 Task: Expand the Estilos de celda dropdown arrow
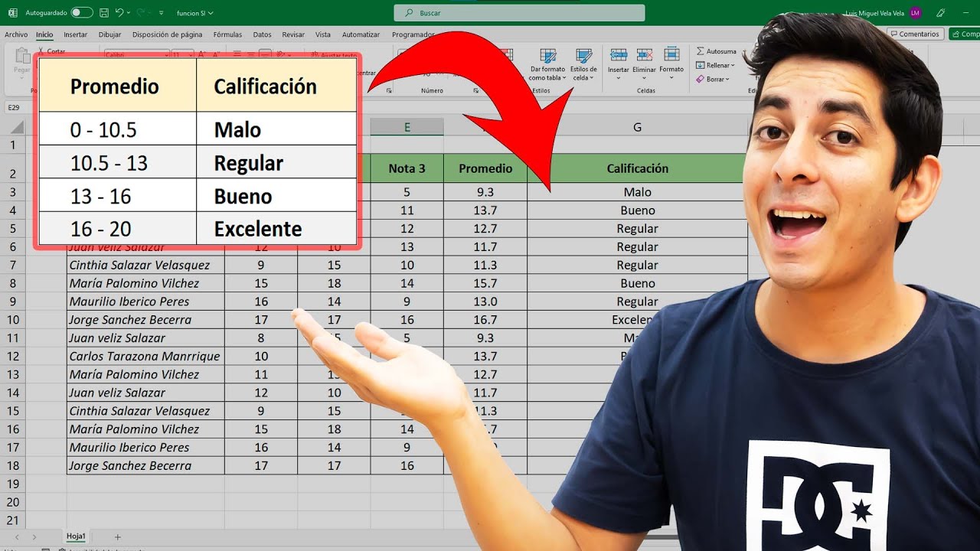click(x=591, y=78)
